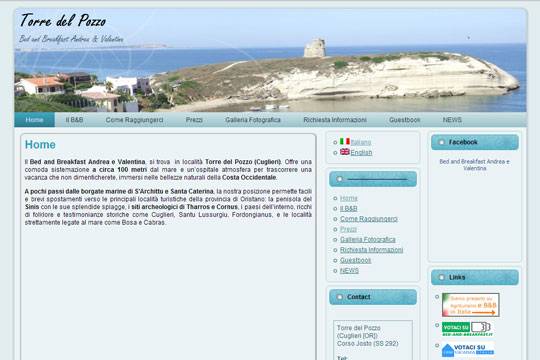
Task: Open Guestbook from top navigation
Action: tap(404, 120)
